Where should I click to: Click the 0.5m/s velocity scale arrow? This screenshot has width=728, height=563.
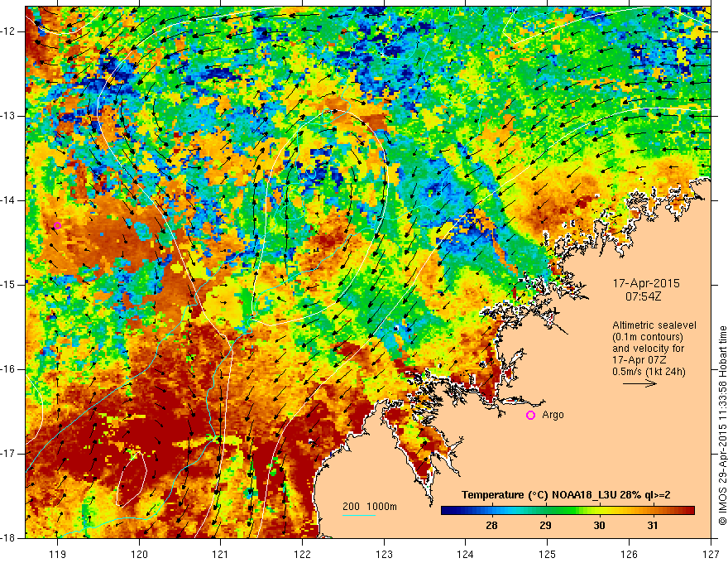[639, 383]
